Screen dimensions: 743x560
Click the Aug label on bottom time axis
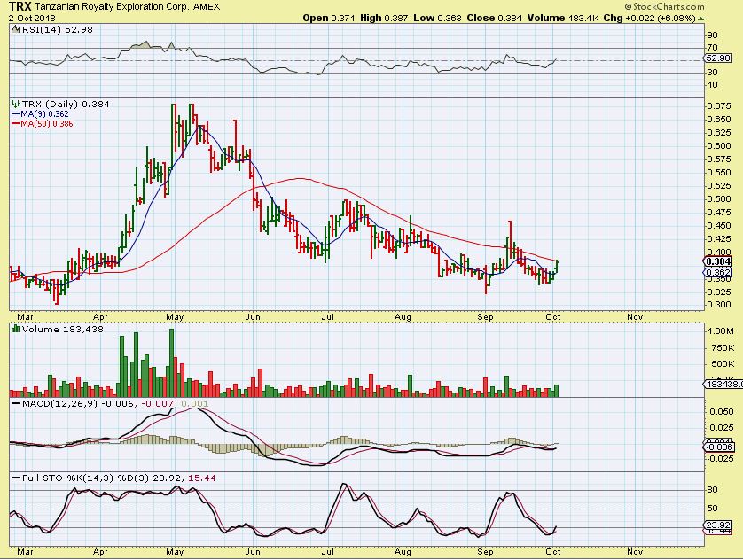pyautogui.click(x=403, y=551)
